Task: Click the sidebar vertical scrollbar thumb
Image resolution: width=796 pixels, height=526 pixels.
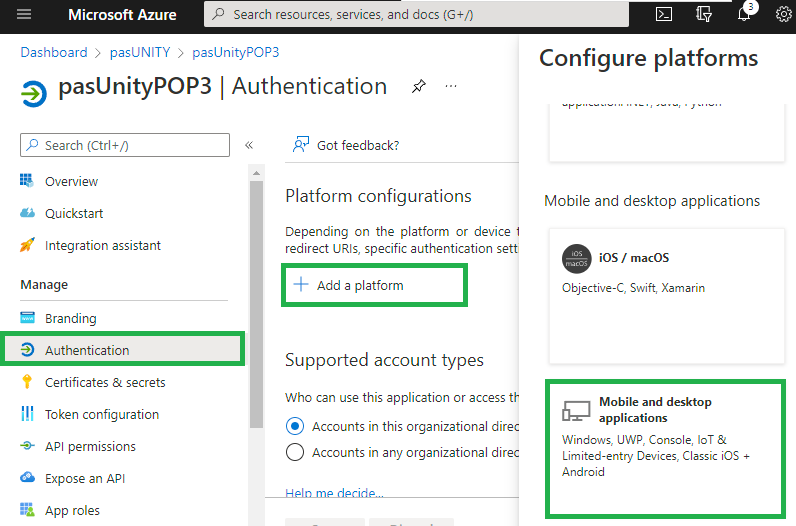Action: (x=256, y=305)
